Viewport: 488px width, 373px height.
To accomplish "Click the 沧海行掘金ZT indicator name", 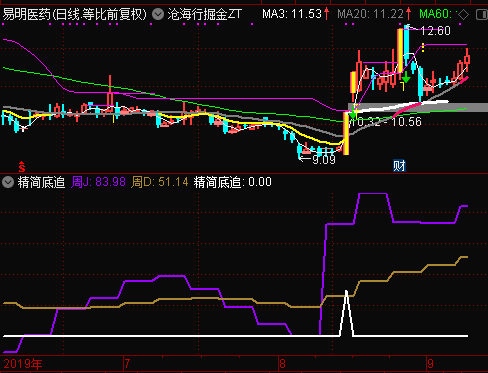I will tap(204, 14).
